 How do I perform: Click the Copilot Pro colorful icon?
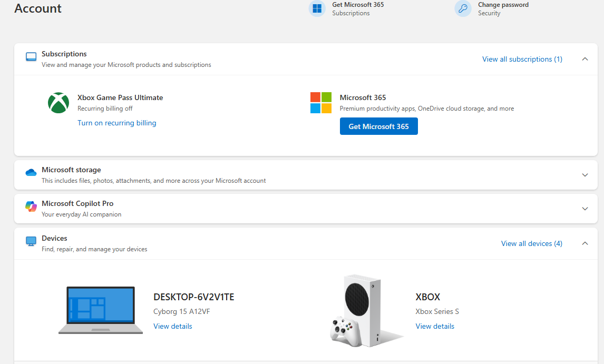(31, 206)
